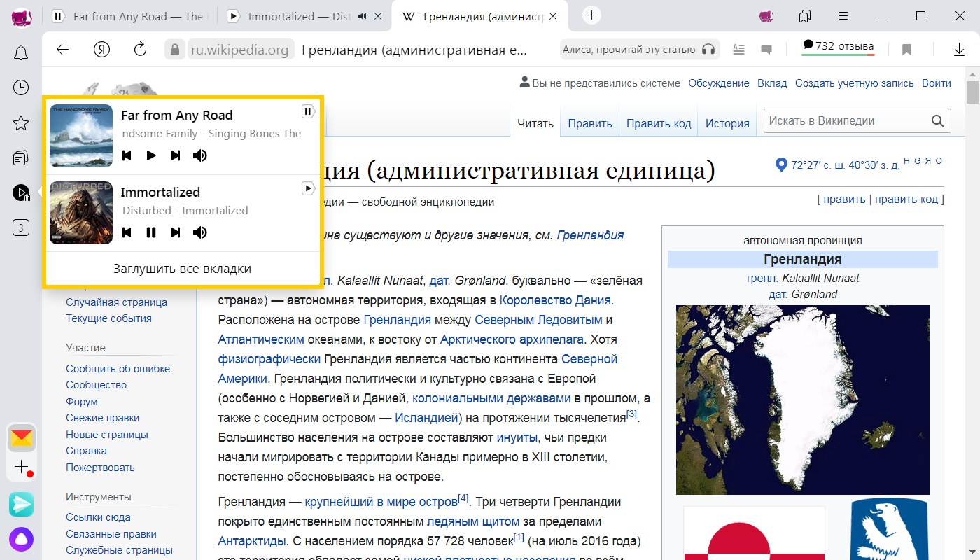980x560 pixels.
Task: Open the Greenland satellite map image
Action: (x=803, y=400)
